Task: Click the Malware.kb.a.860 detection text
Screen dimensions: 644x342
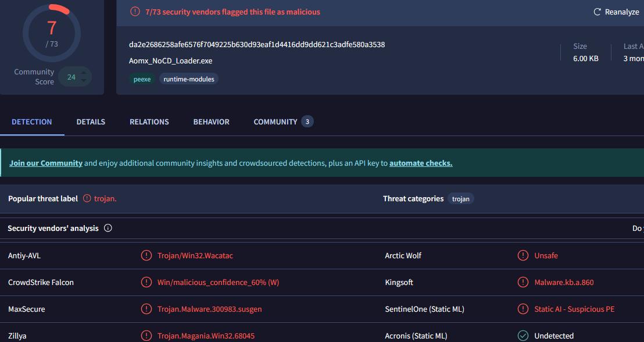Action: 564,283
